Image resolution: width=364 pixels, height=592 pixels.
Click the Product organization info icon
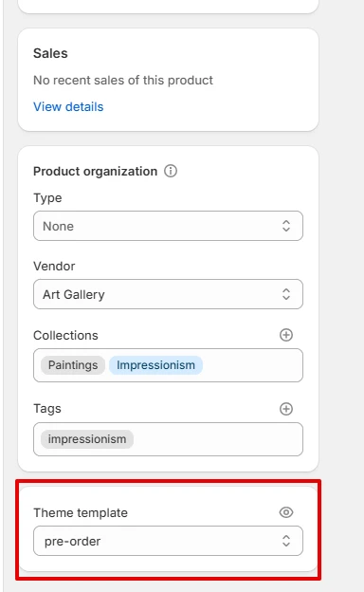[171, 171]
